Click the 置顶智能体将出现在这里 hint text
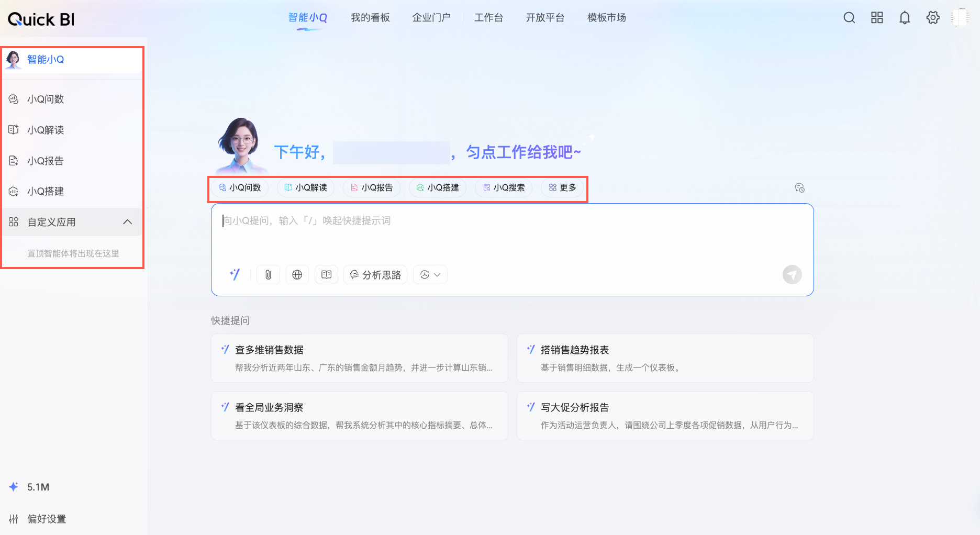 [73, 253]
